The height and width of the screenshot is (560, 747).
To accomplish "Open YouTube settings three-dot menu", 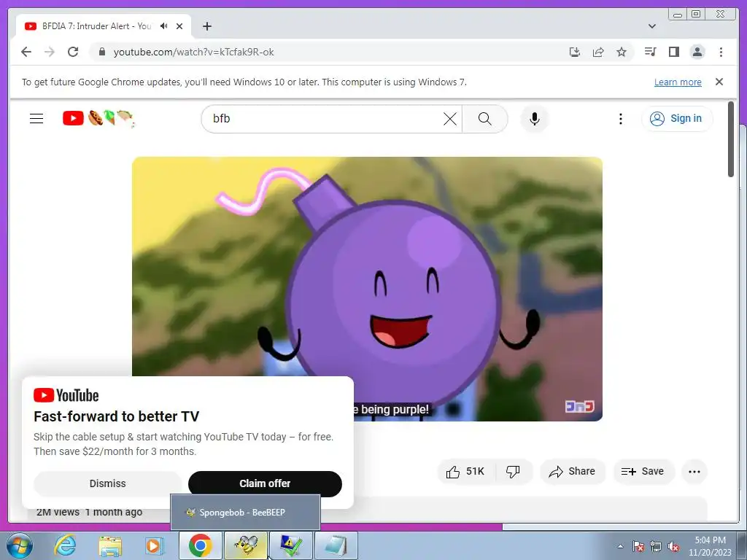I will click(620, 119).
